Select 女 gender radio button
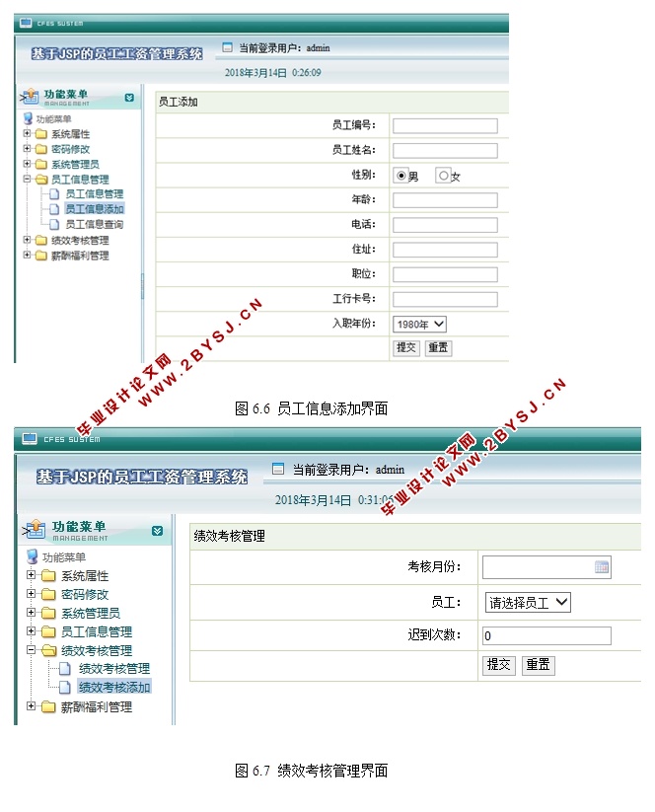This screenshot has width=655, height=812. [x=443, y=176]
